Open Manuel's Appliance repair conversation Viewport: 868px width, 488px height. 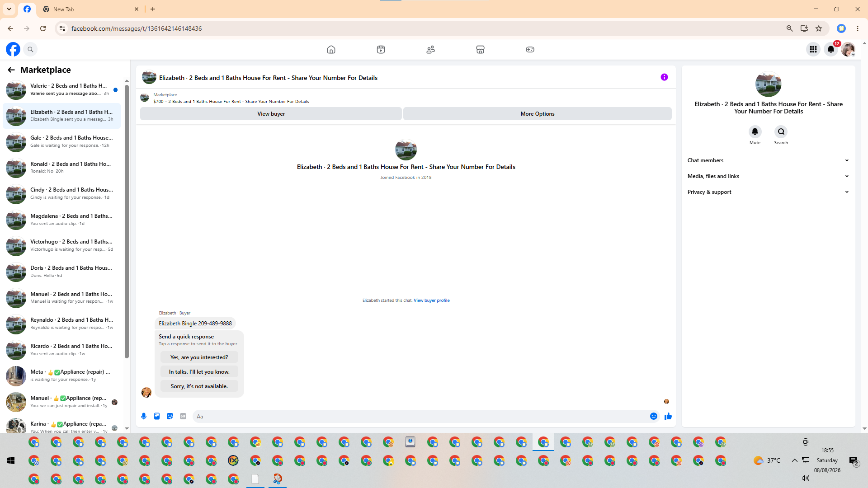point(62,402)
